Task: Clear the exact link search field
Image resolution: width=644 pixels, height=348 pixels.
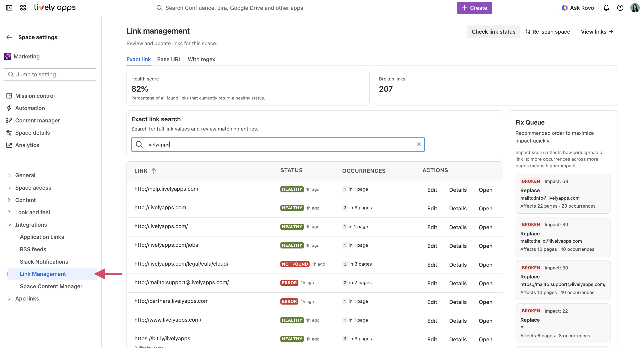Action: 419,144
